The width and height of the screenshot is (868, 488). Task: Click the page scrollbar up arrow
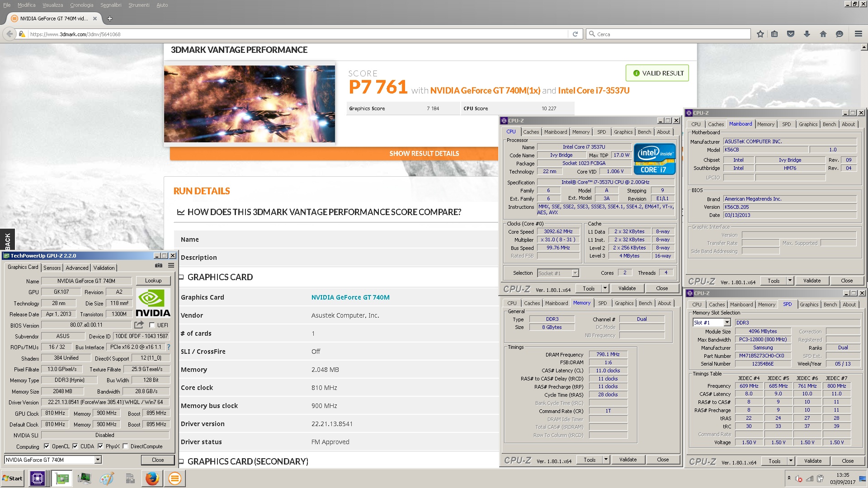click(x=864, y=47)
